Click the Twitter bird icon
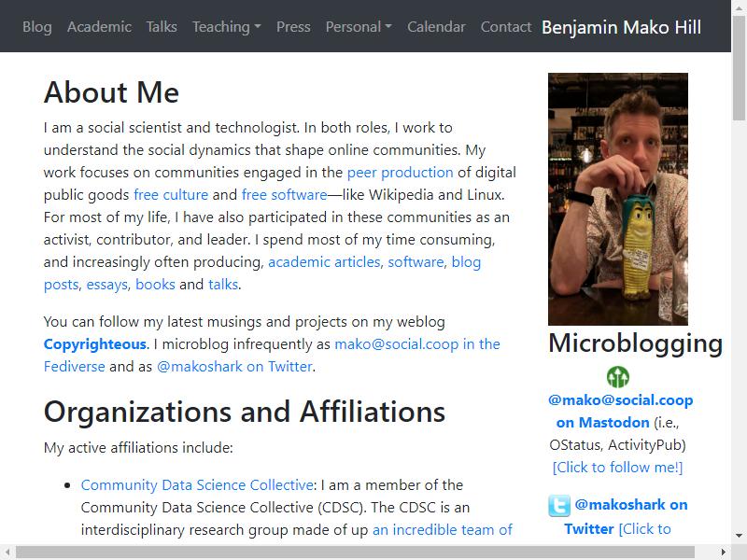 (558, 505)
